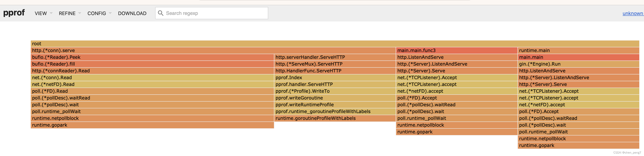Select runtime.netpollblock under the runtime.main stack
Viewport: 644px width, 156px height.
click(579, 138)
